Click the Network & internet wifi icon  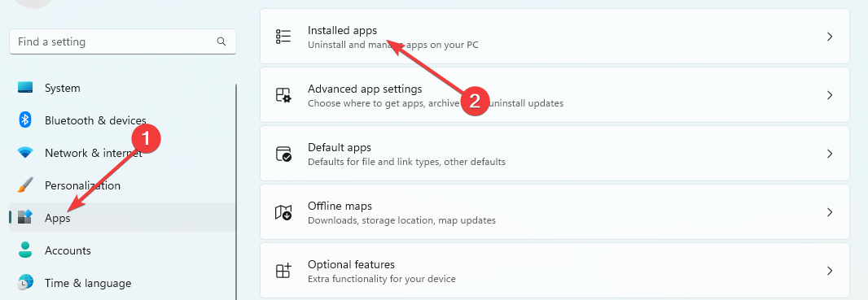click(25, 153)
